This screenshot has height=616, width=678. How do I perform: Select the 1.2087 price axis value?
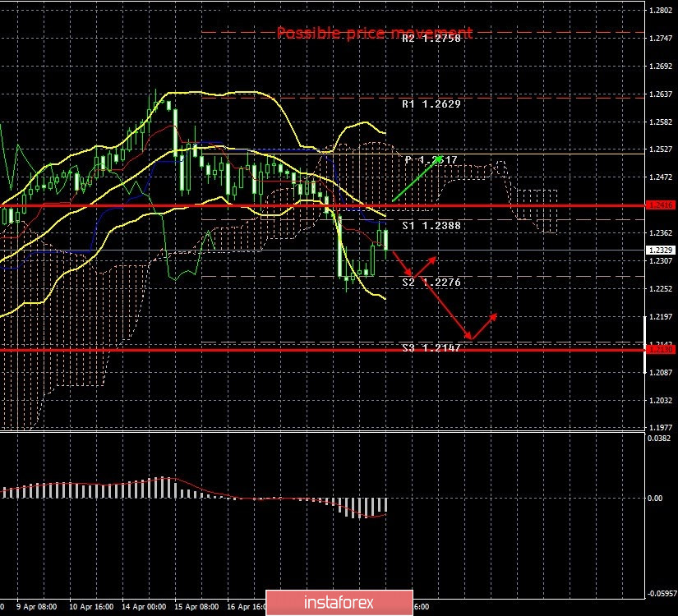click(661, 372)
